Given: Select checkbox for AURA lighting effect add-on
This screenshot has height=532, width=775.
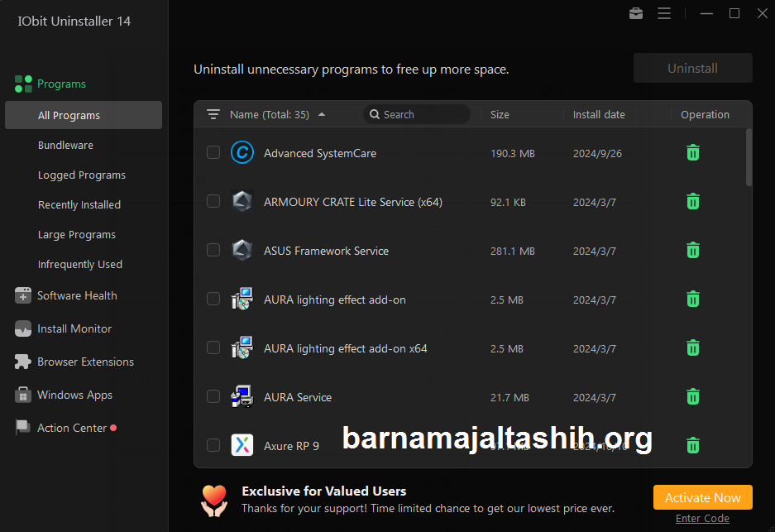Looking at the screenshot, I should coord(213,299).
